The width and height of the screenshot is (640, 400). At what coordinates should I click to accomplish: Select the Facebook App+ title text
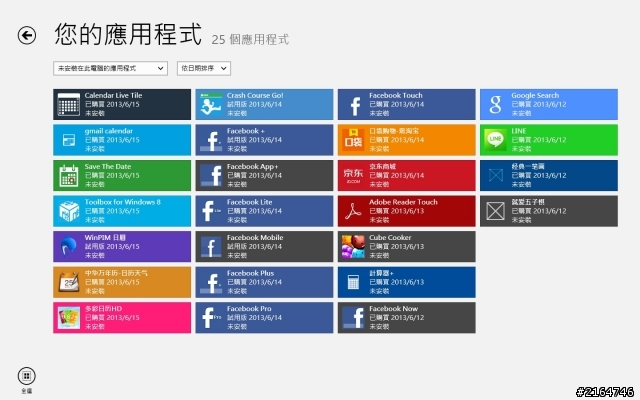[x=252, y=167]
